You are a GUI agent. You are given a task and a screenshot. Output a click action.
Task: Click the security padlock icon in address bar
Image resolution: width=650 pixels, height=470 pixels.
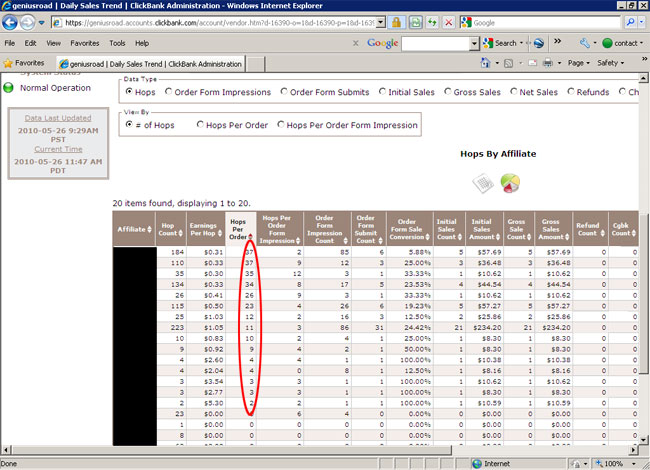[395, 21]
